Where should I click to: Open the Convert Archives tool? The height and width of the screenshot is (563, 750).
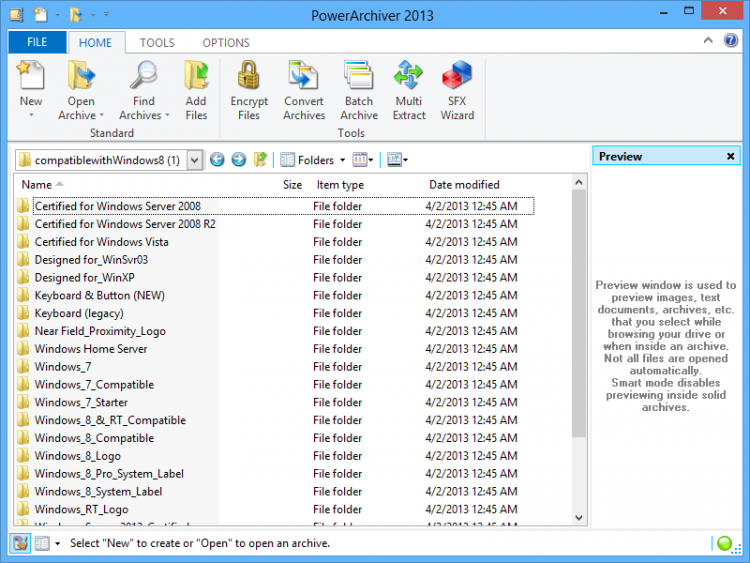303,77
